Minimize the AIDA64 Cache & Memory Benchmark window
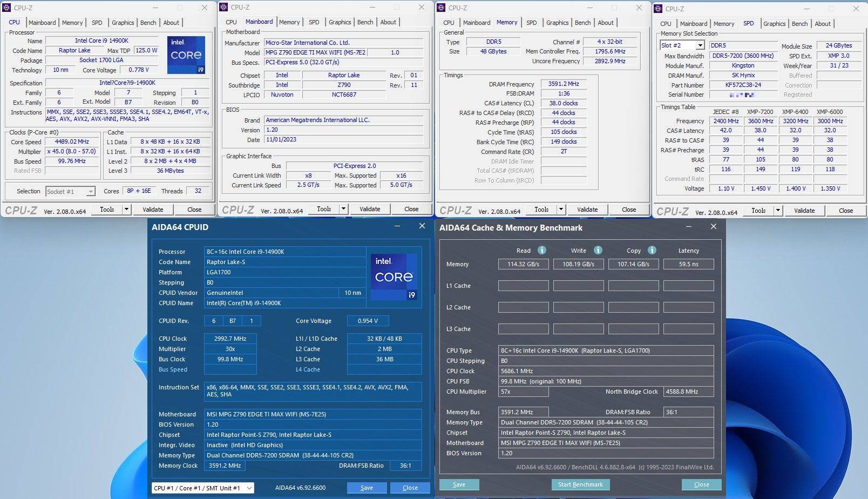The image size is (868, 499). pos(689,227)
